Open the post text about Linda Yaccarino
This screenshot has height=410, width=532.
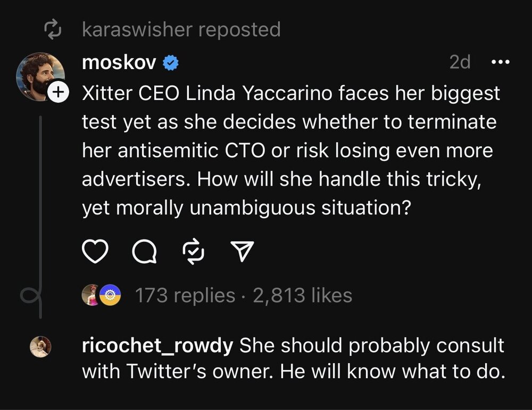(291, 150)
